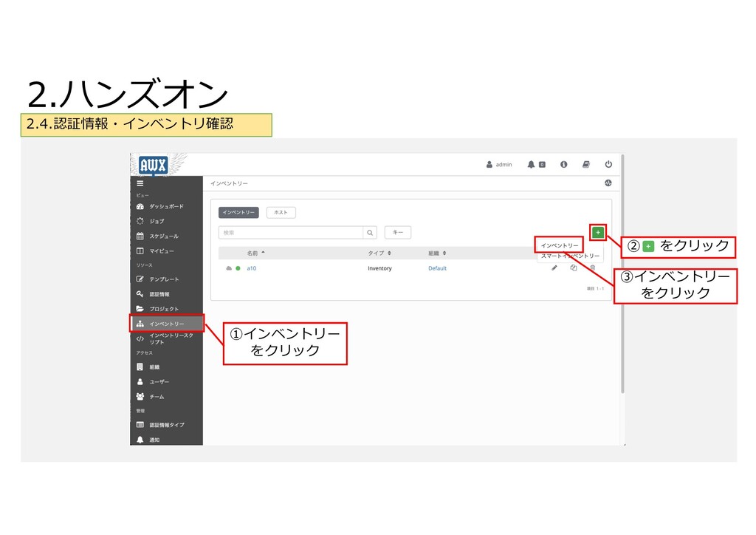Edit a10 with the pencil icon
Image resolution: width=756 pixels, height=535 pixels.
coord(554,267)
